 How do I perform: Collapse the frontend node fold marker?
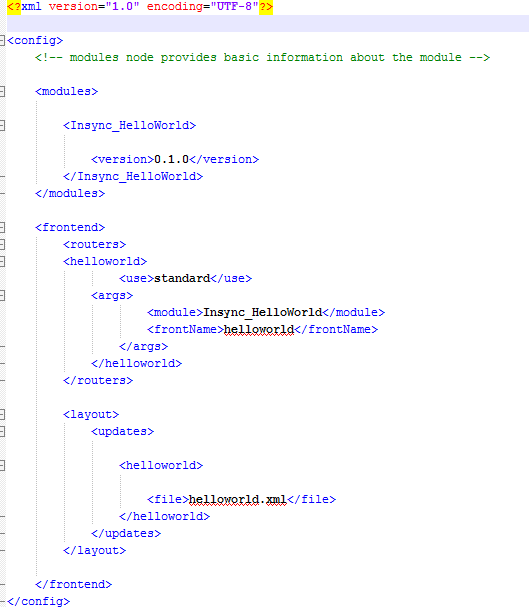point(2,227)
